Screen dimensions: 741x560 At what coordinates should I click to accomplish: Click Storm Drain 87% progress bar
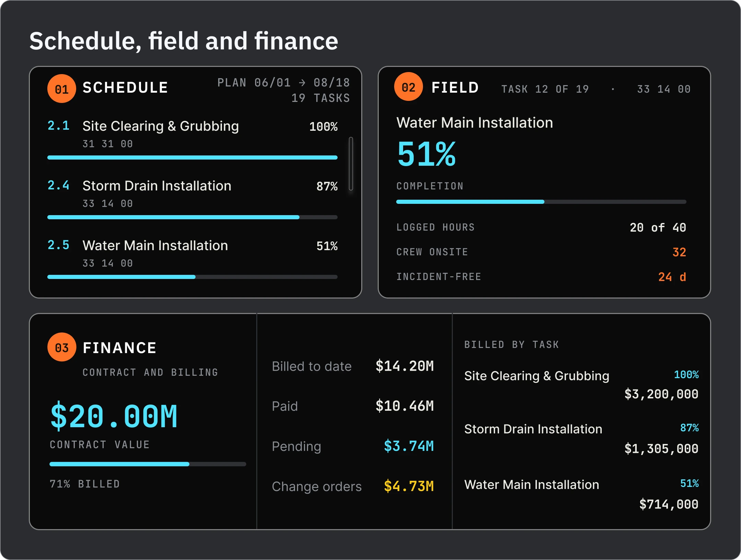point(192,217)
